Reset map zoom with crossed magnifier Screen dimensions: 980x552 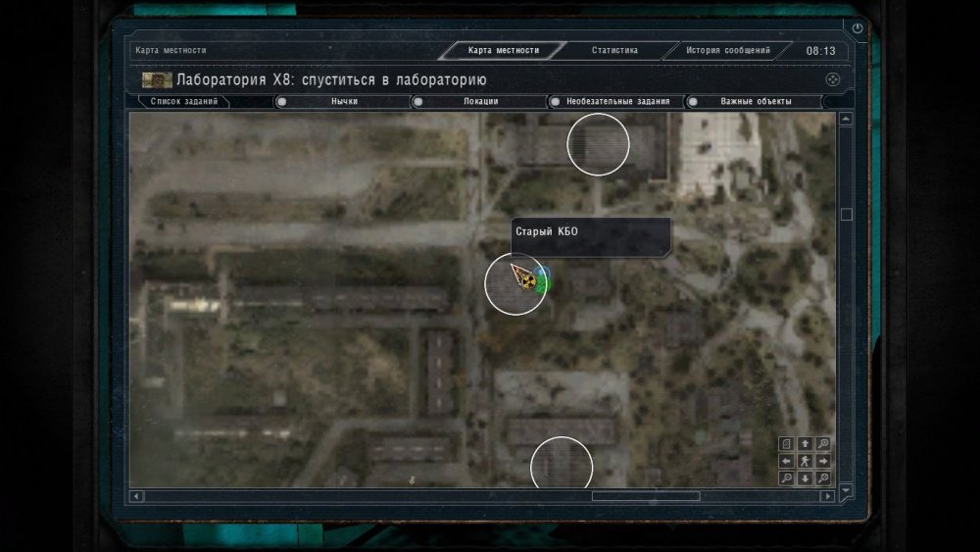823,478
